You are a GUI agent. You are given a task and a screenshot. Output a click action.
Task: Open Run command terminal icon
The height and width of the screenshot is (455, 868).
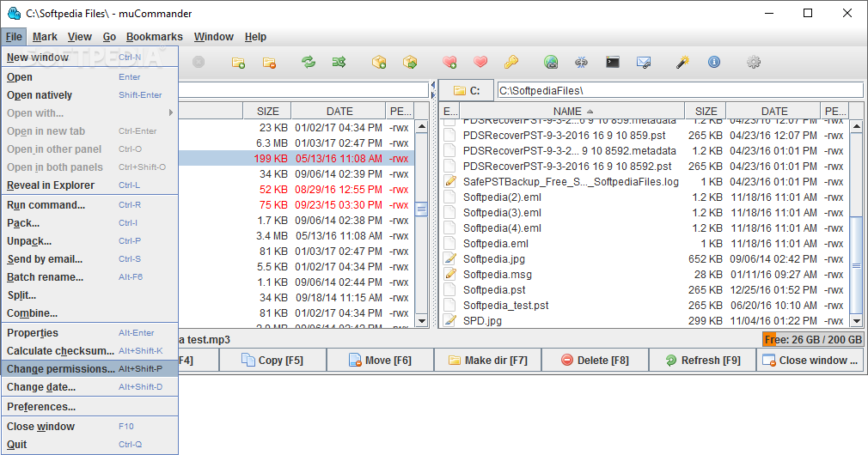click(612, 62)
